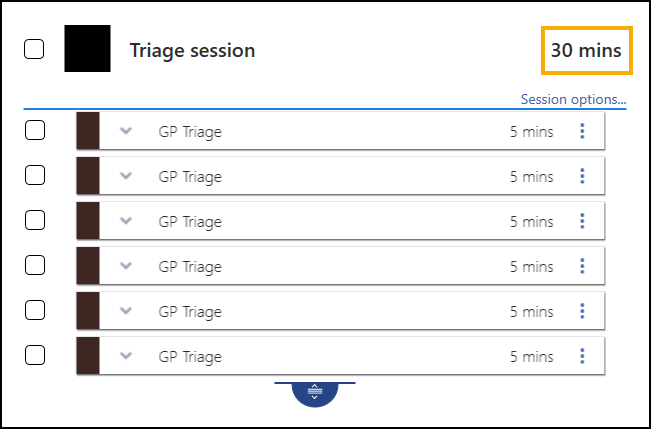Open three-dot menu of third GP Triage slot
This screenshot has width=651, height=429.
point(582,221)
